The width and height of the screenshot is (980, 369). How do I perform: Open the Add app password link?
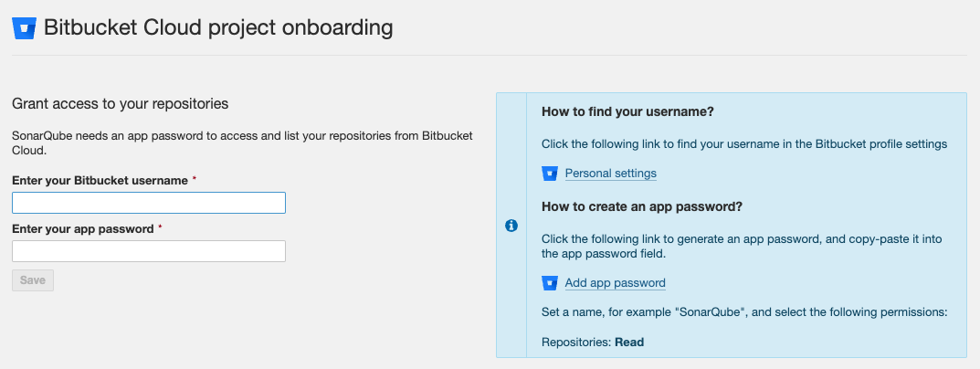click(x=615, y=283)
